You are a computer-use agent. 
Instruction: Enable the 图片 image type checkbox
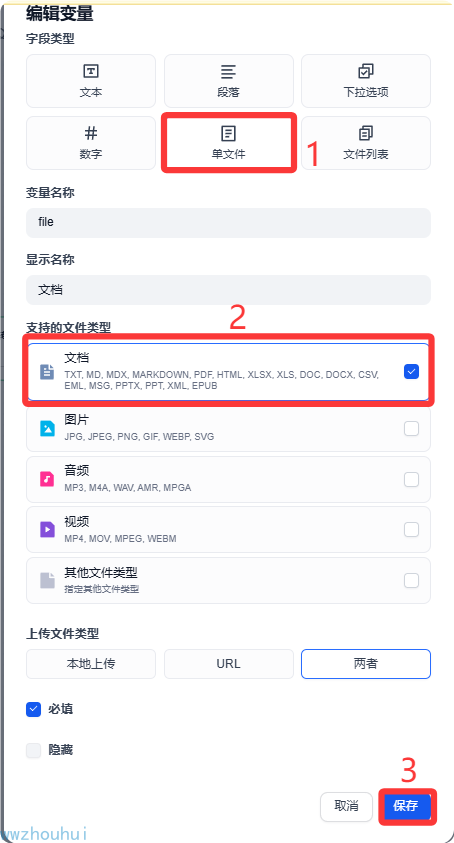412,428
